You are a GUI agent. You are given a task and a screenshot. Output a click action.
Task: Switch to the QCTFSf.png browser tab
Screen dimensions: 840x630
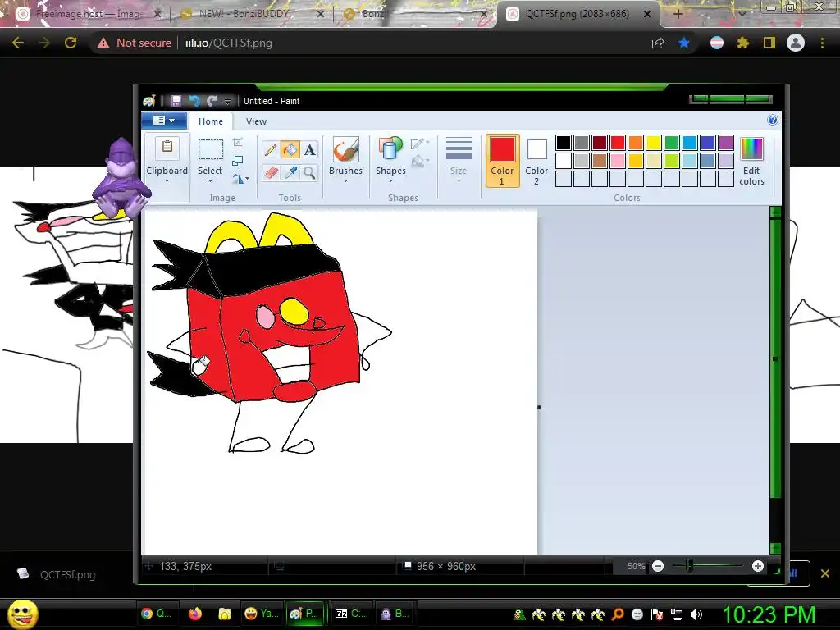(x=578, y=14)
